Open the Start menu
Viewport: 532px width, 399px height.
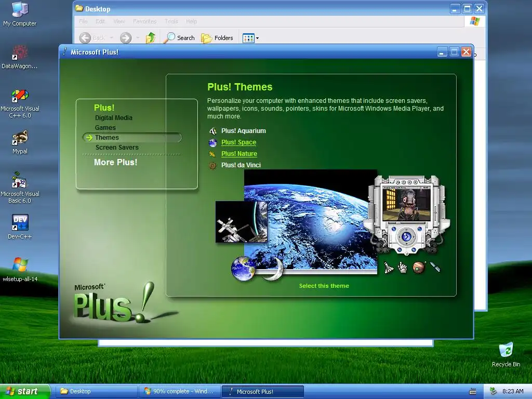click(x=25, y=391)
